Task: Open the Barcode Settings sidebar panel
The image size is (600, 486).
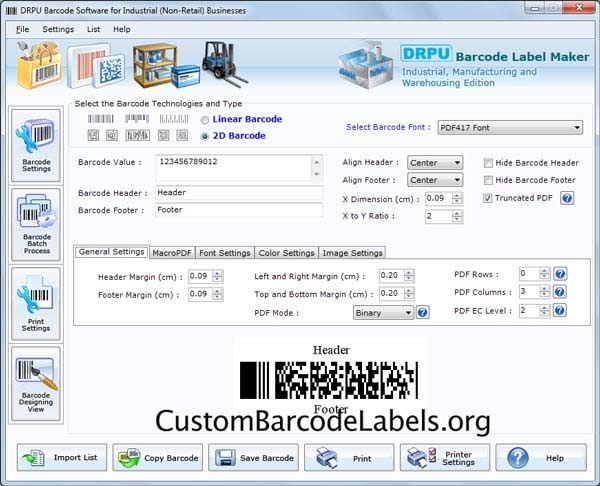Action: 36,145
